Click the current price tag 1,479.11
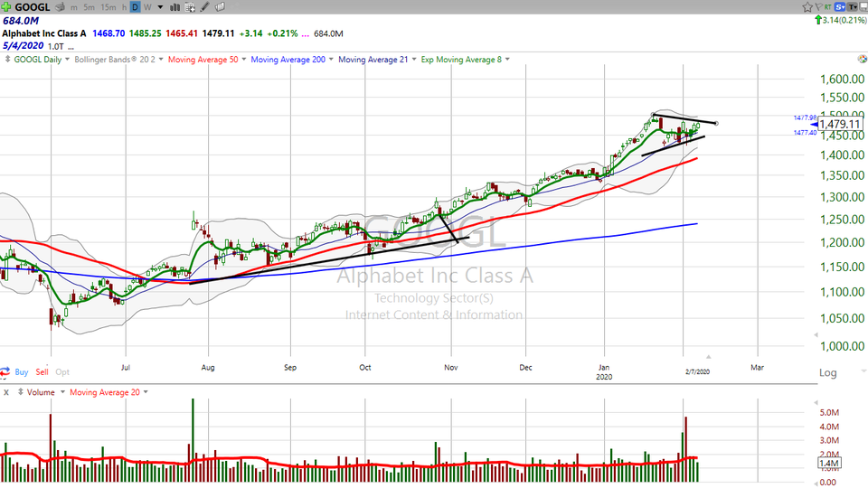Viewport: 868px width, 488px height. pos(840,125)
